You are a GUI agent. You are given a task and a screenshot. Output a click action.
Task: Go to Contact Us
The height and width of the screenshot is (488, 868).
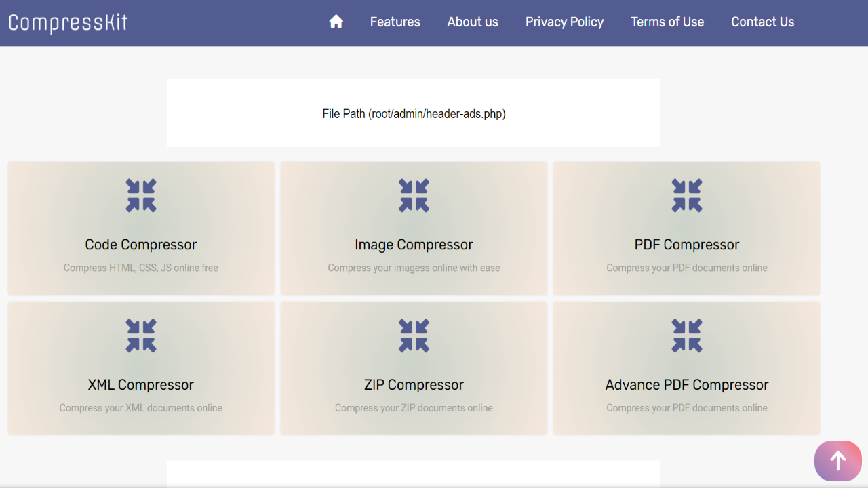point(762,22)
